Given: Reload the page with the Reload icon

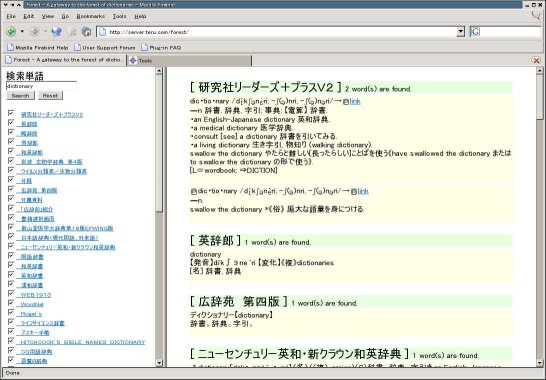Looking at the screenshot, I should pyautogui.click(x=56, y=32).
